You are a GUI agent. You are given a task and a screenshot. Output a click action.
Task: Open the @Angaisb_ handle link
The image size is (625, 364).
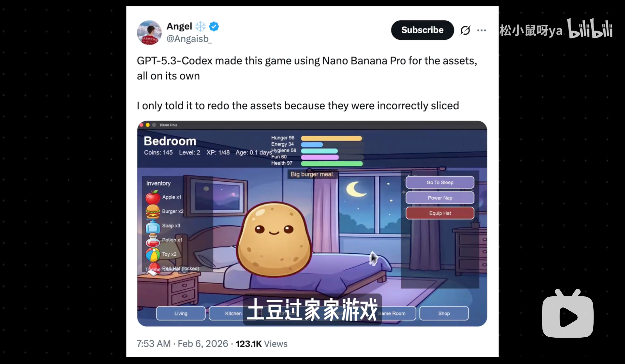point(189,39)
